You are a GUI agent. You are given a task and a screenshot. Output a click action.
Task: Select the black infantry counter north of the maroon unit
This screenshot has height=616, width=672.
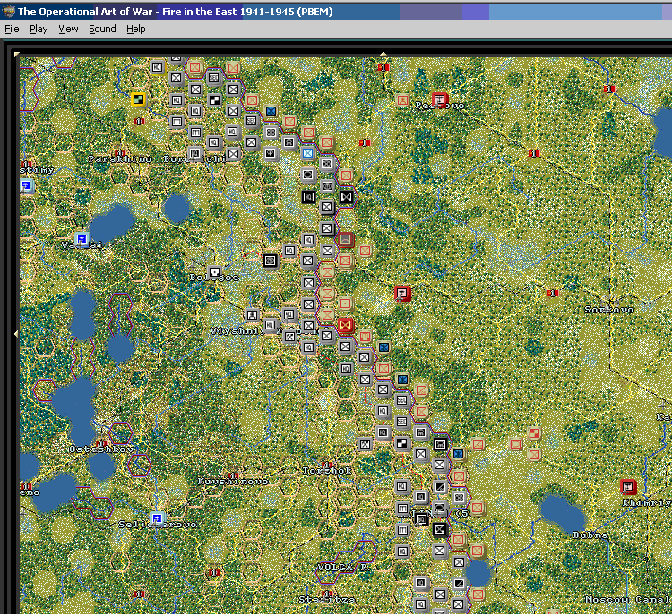[x=346, y=197]
